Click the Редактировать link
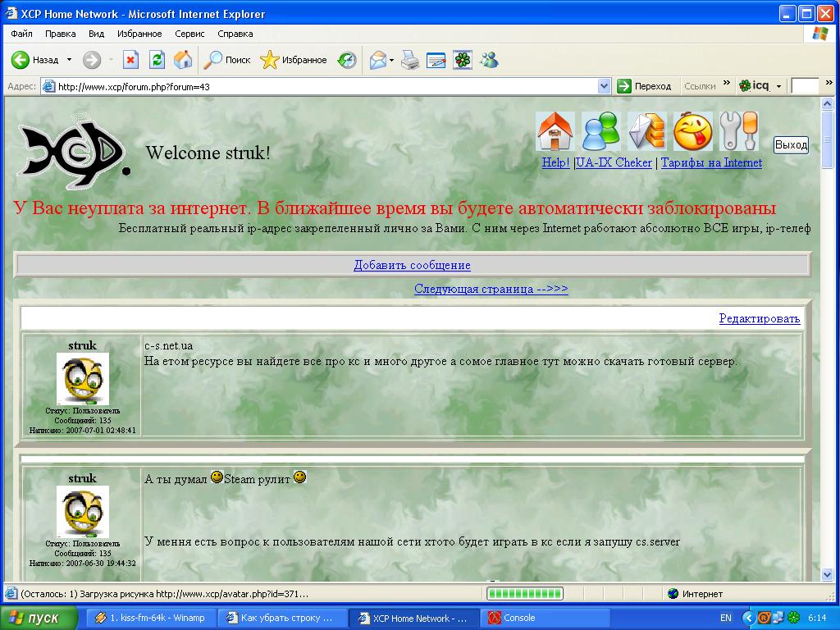Screen dimensions: 840x630 (759, 319)
